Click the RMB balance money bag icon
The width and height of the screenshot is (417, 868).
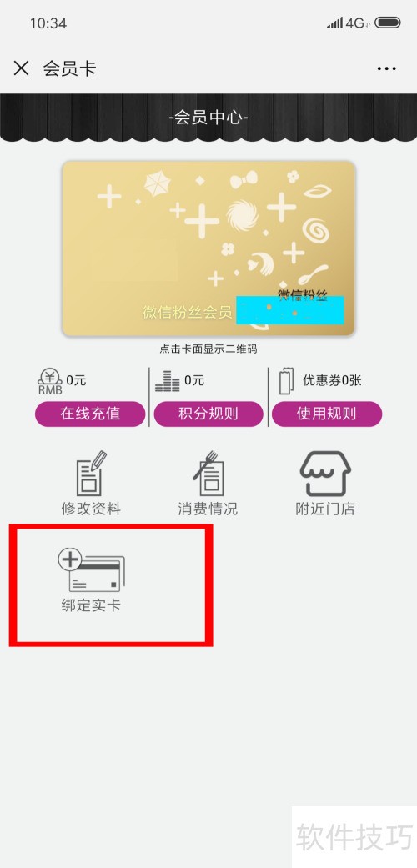point(50,382)
